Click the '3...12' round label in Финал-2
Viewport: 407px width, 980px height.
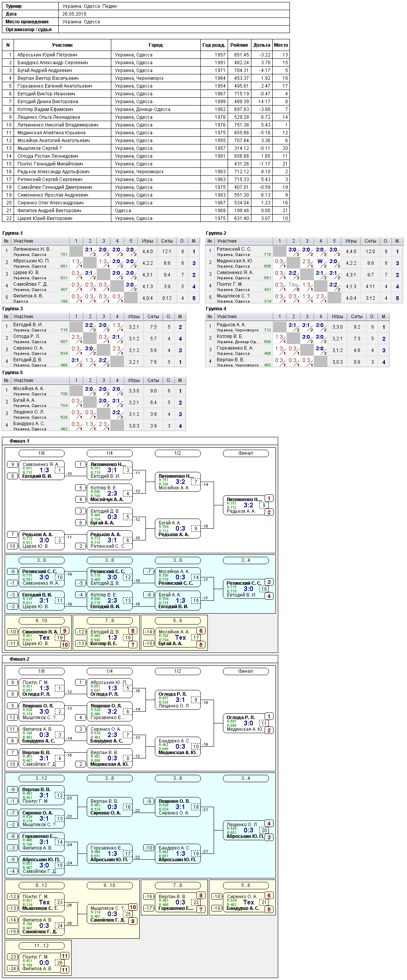point(42,778)
